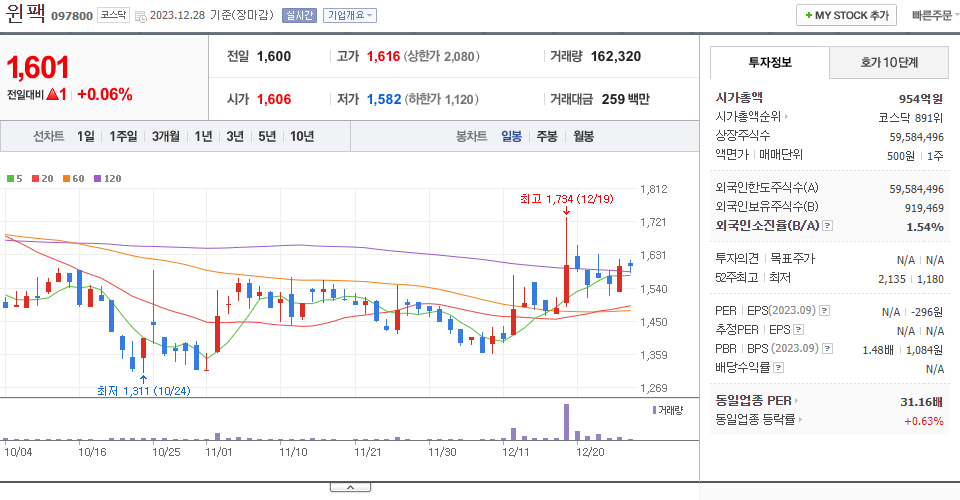This screenshot has width=960, height=500.
Task: Open help icon next to 외국인소진율(B/A)
Action: point(827,226)
